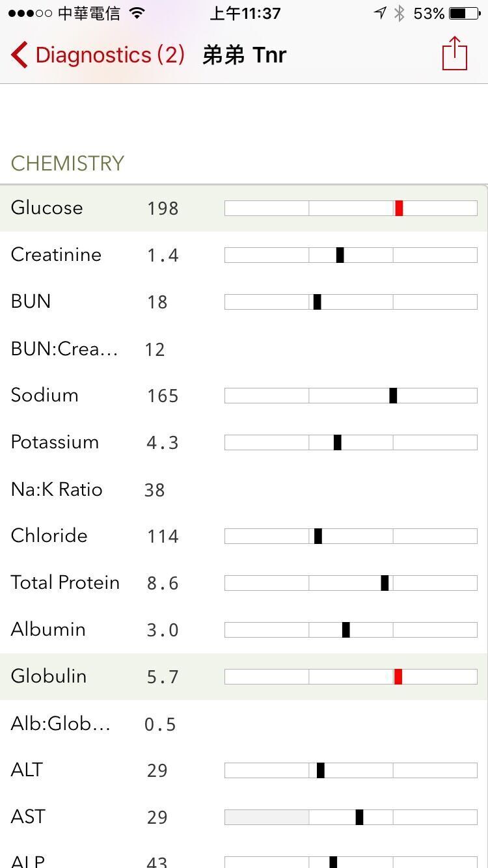Select the Creatinine result label
The height and width of the screenshot is (868, 488).
point(56,254)
